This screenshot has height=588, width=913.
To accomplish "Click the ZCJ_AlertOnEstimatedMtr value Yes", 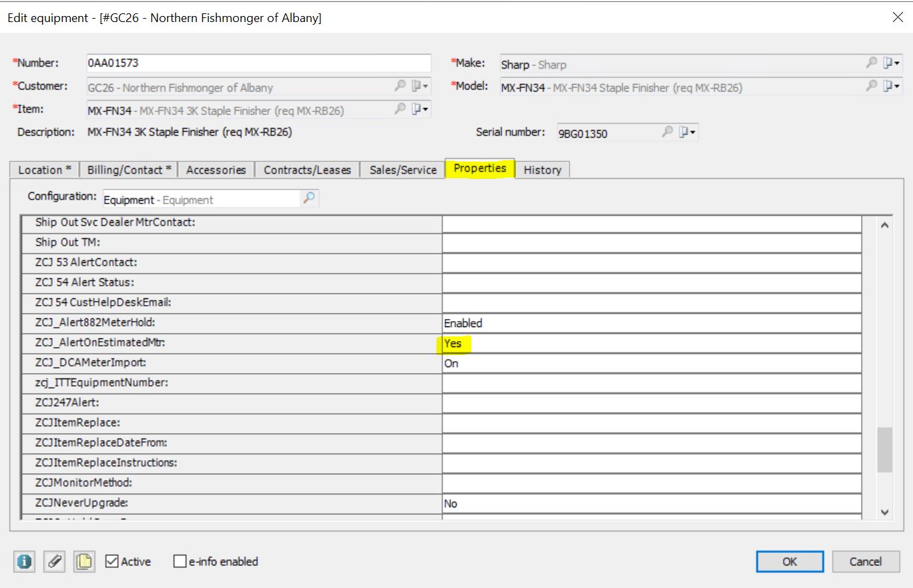I will click(x=651, y=344).
